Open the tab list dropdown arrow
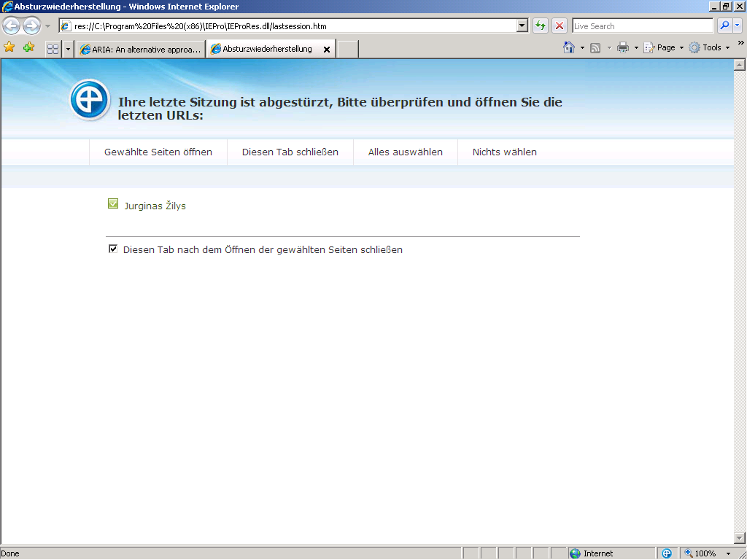 (x=68, y=49)
